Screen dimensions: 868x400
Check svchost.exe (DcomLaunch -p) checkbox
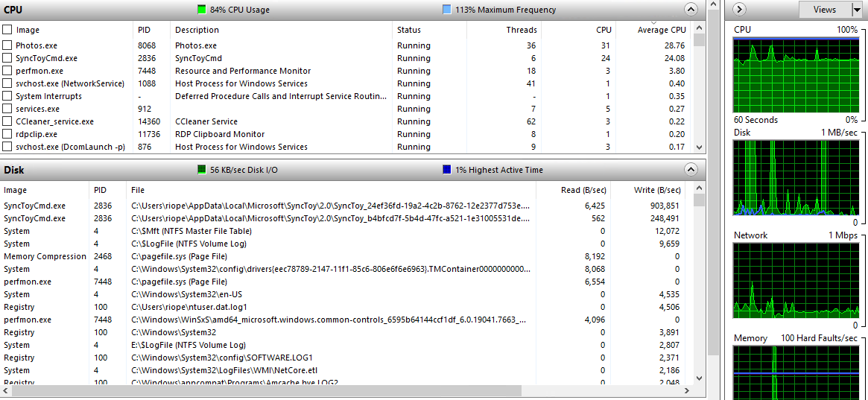(7, 147)
